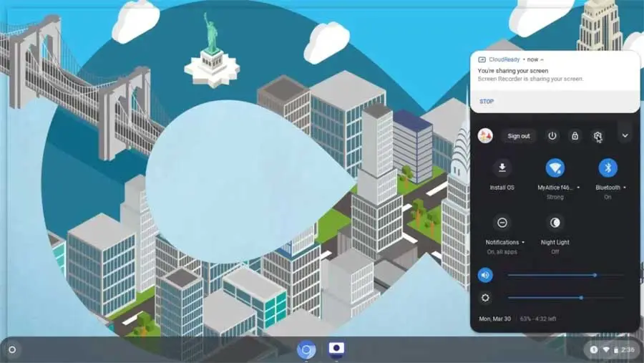The width and height of the screenshot is (644, 363).
Task: Toggle Night Light button
Action: (555, 223)
